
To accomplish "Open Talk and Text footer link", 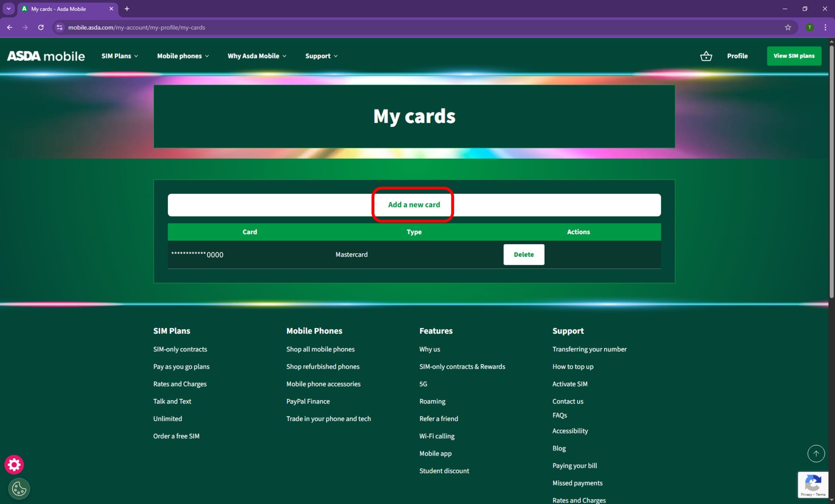I will (x=172, y=401).
